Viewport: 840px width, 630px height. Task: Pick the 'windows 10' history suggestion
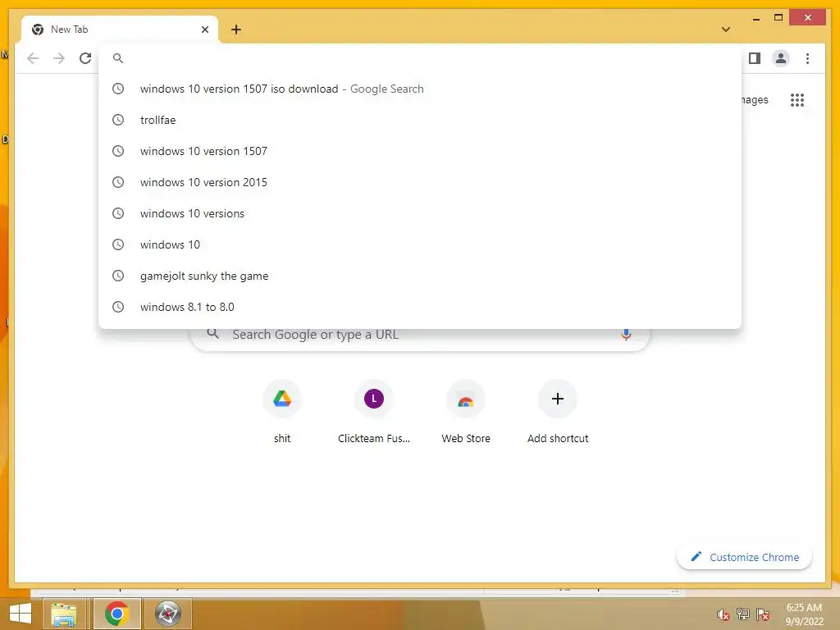[420, 244]
